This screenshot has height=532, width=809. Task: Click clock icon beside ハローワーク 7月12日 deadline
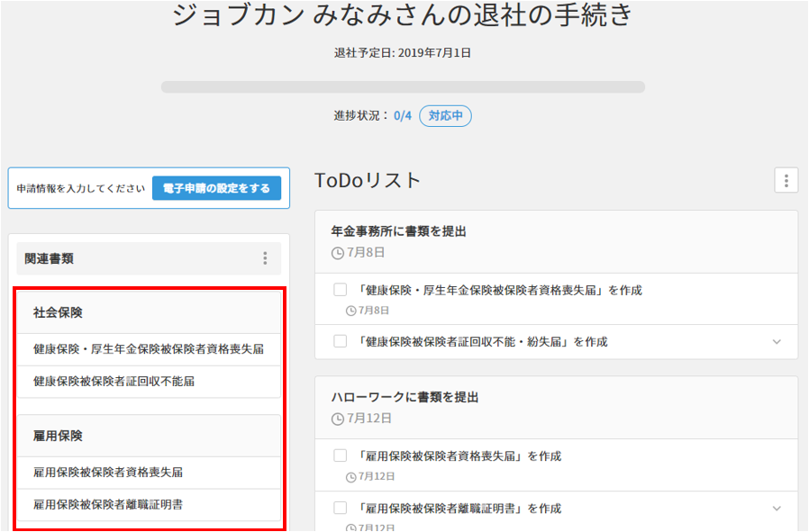(x=338, y=419)
